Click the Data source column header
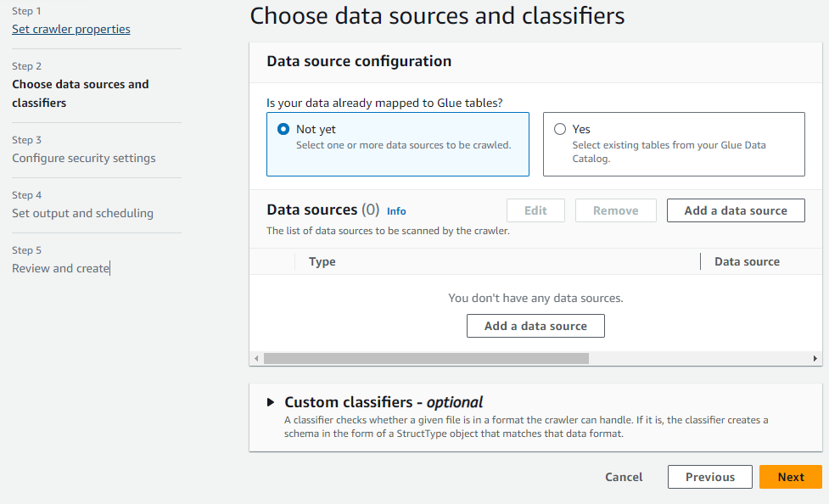 (x=747, y=261)
